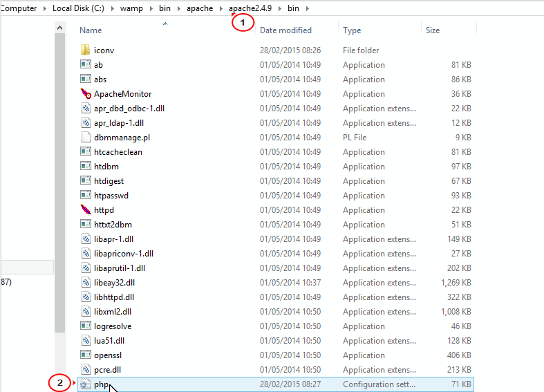Click the libapriconv-1.dll file icon

(86, 254)
